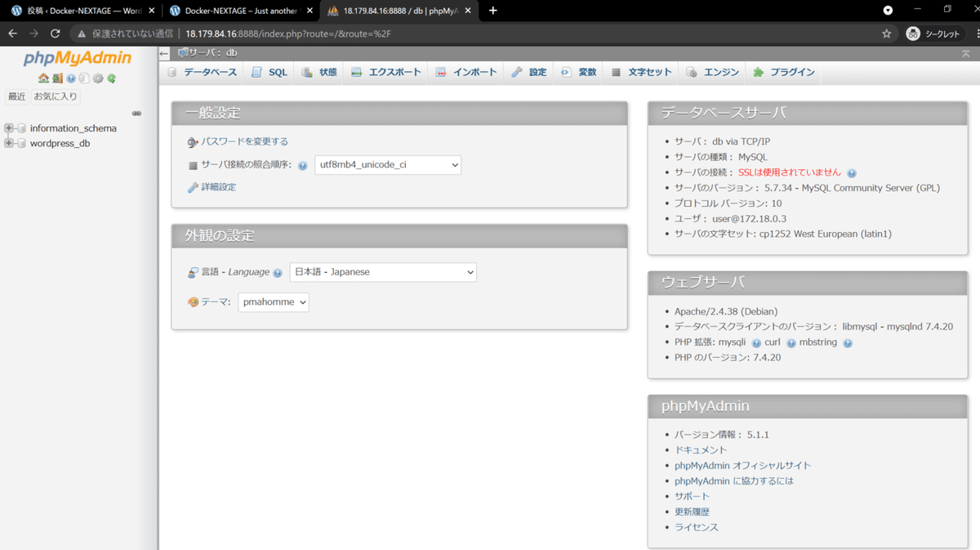Open the blue phpMyAdmin documentation icon
Viewport: 980px width, 550px height.
[71, 78]
